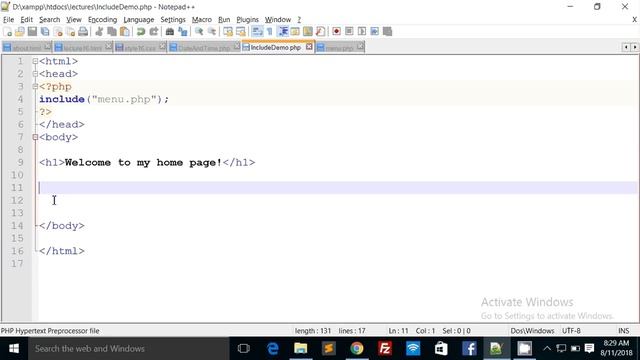This screenshot has height=360, width=640.
Task: Collapse the fold marker beside <html> line
Action: click(x=35, y=61)
